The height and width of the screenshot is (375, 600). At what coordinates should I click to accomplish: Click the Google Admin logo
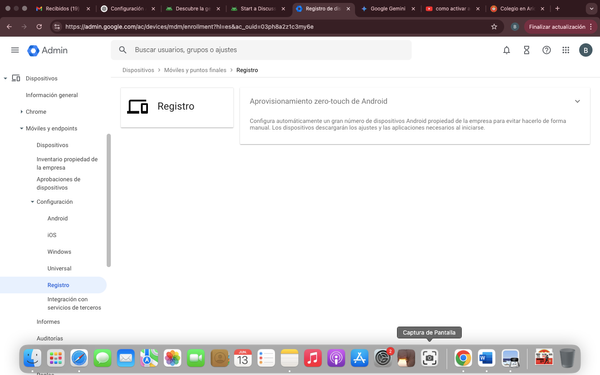tap(47, 51)
